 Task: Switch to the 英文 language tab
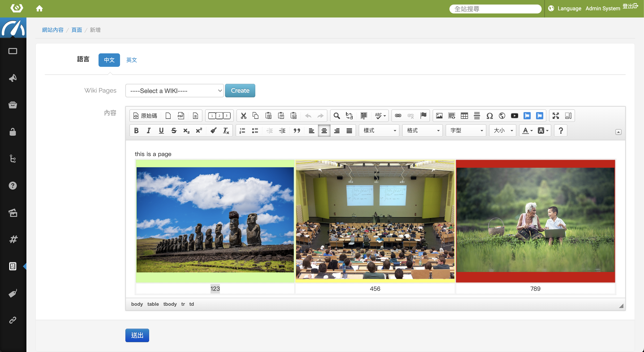pos(131,60)
